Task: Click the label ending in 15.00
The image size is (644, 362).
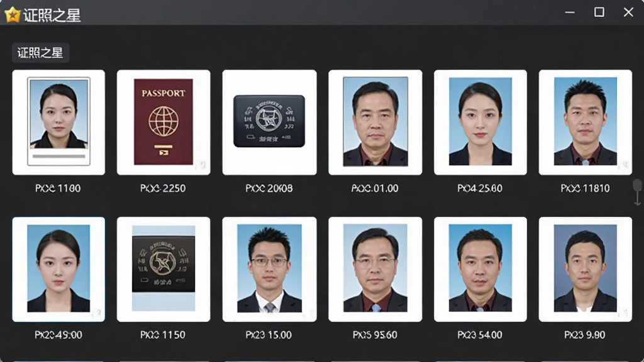Action: [269, 335]
